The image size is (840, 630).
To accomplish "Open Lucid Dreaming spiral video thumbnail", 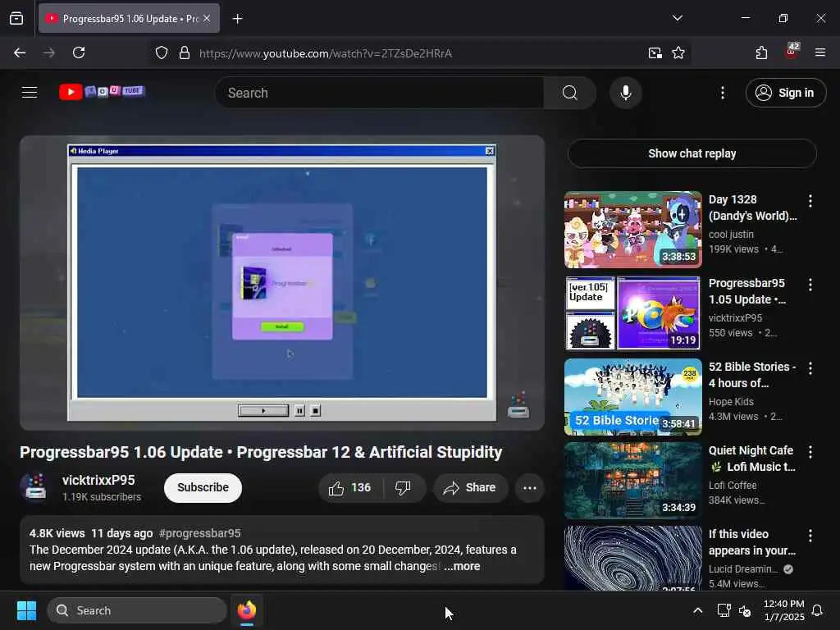I will [632, 557].
